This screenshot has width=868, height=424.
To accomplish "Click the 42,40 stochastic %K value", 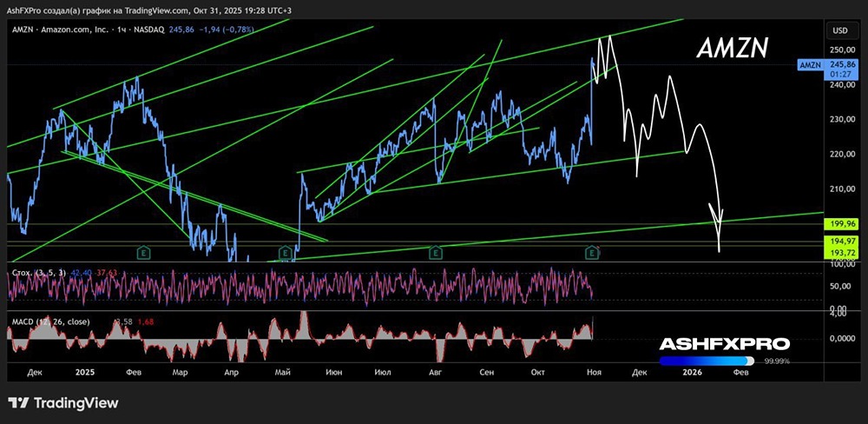I will tap(82, 272).
